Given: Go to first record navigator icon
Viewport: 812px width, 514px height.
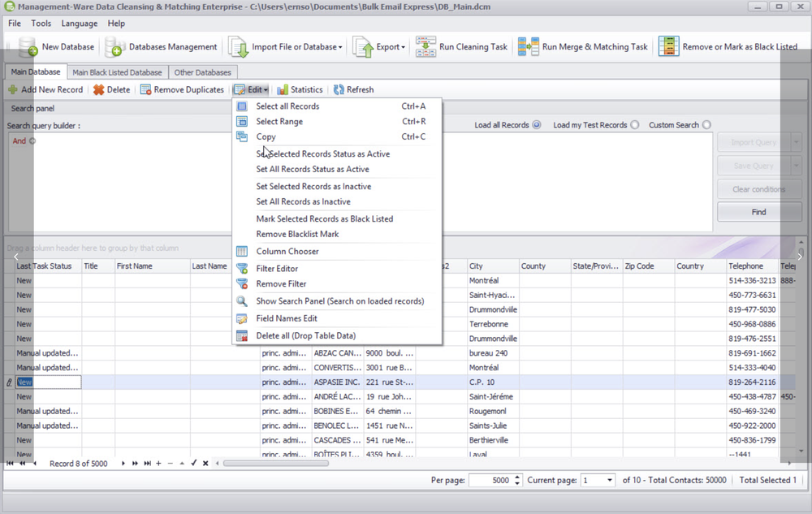Looking at the screenshot, I should [x=10, y=464].
